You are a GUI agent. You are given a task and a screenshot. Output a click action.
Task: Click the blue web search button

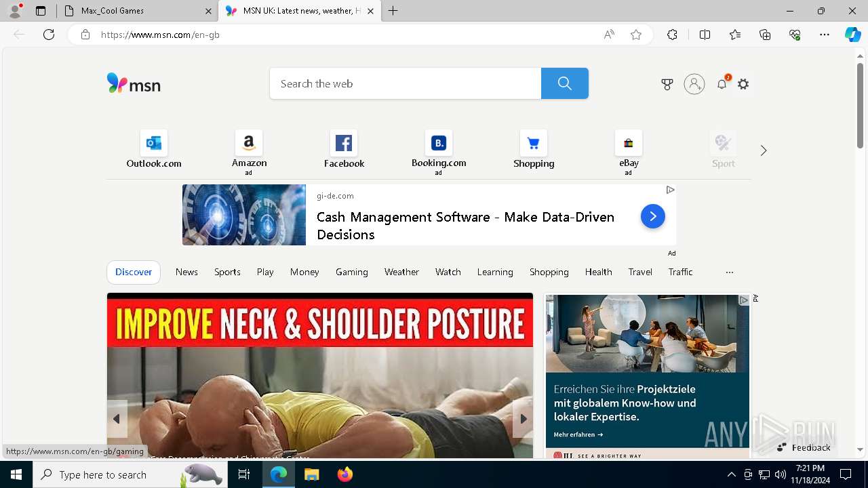click(565, 83)
